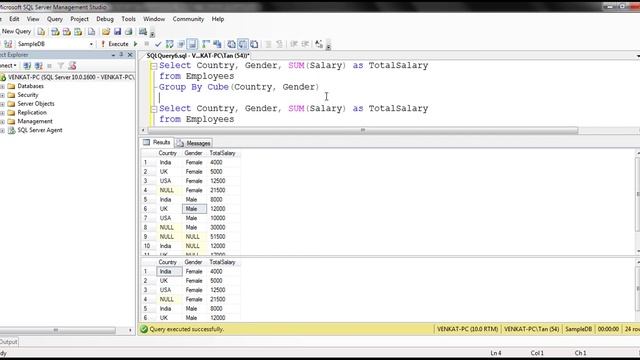Collapse the second Select statement outline

tap(153, 109)
